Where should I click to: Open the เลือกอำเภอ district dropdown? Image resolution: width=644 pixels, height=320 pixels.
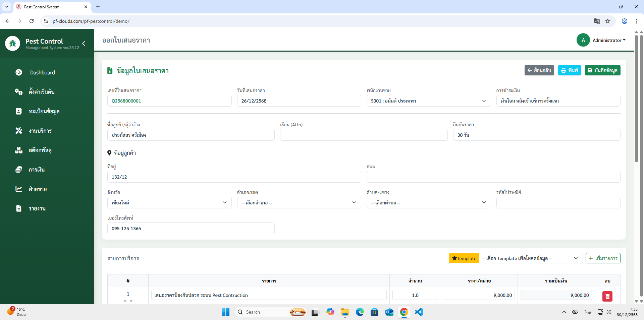point(299,203)
